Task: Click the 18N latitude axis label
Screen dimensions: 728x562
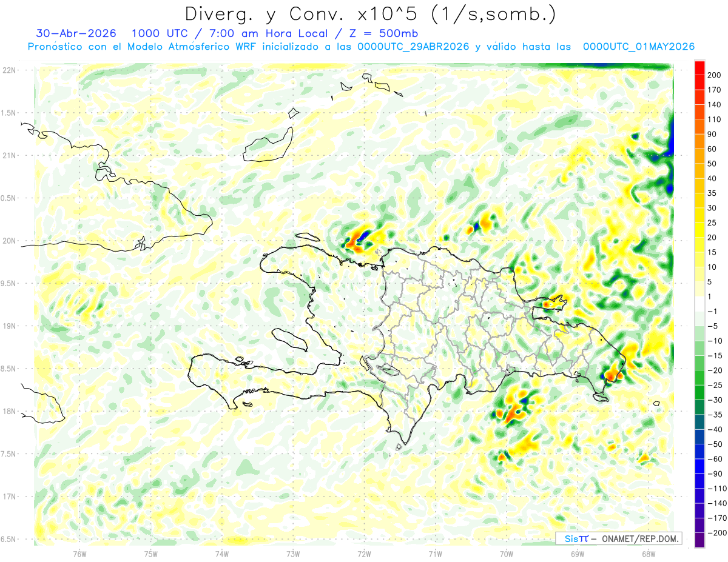Action: click(x=9, y=411)
